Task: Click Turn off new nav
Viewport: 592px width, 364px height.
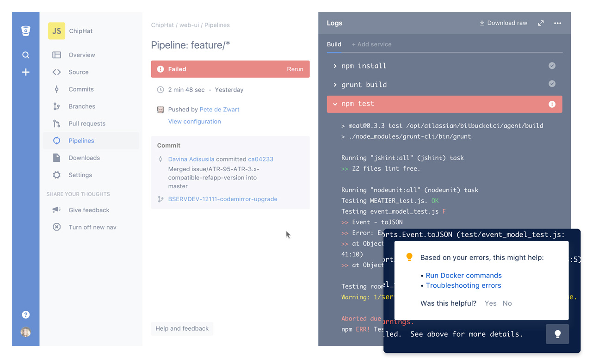Action: point(92,227)
